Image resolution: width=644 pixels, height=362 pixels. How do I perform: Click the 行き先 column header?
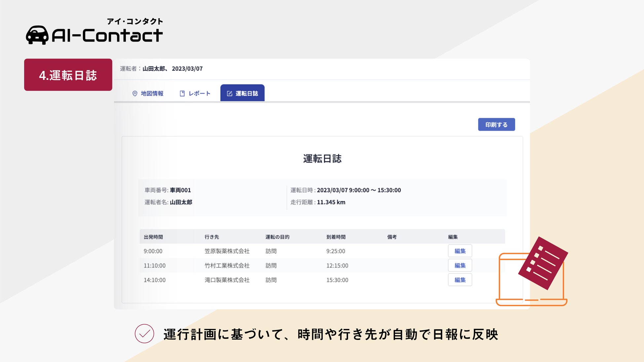tap(212, 237)
